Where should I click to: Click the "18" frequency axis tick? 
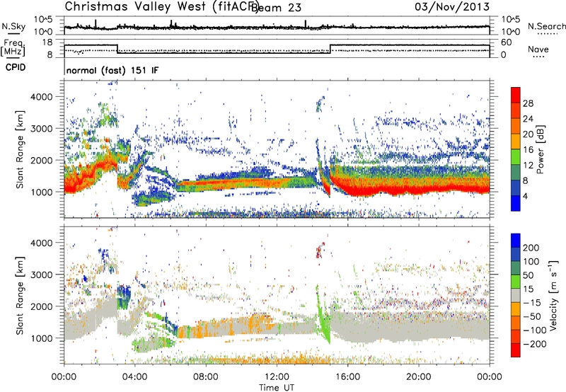[47, 42]
